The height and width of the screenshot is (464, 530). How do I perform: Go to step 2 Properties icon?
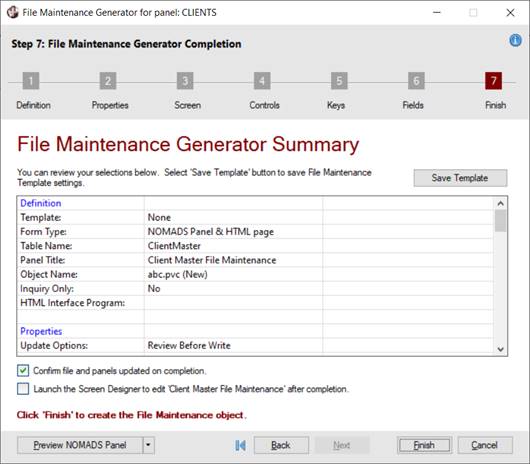pyautogui.click(x=108, y=81)
